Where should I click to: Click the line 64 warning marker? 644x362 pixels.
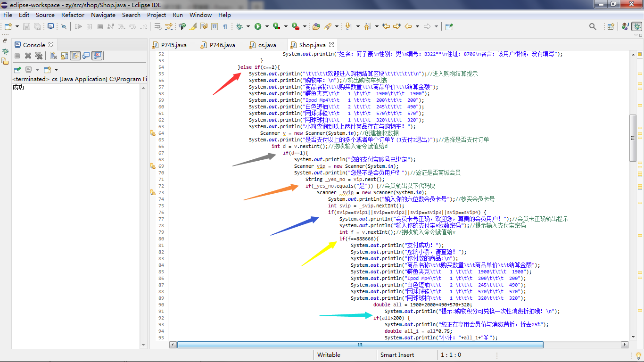[152, 133]
